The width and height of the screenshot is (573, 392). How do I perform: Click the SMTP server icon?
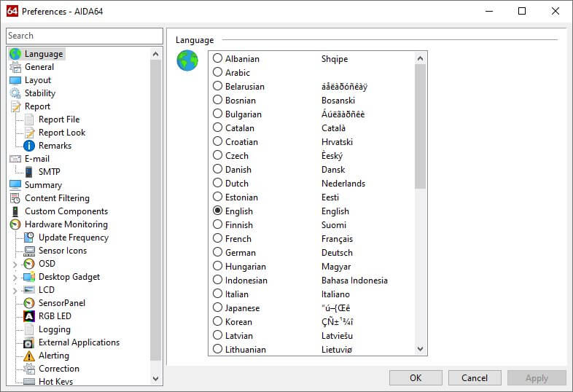click(x=29, y=172)
